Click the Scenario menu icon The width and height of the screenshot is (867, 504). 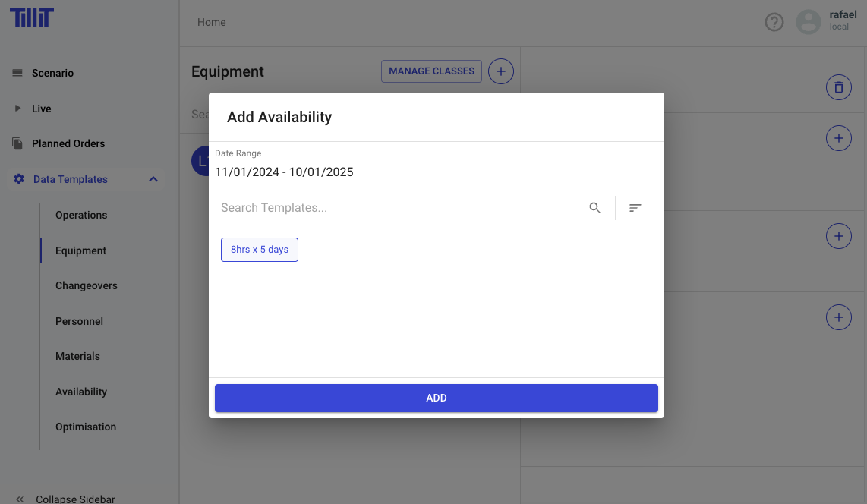[17, 73]
